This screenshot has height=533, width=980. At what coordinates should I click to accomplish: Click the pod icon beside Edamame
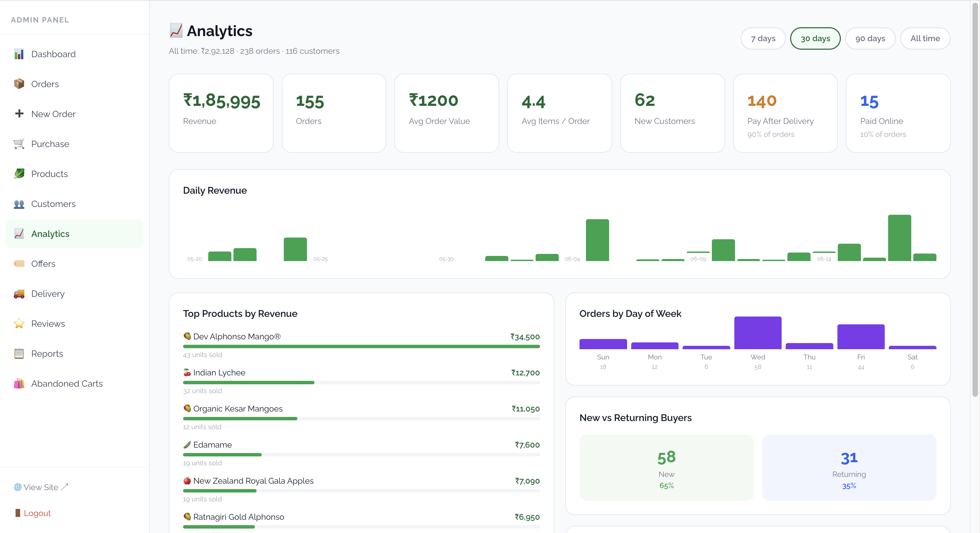(x=187, y=445)
